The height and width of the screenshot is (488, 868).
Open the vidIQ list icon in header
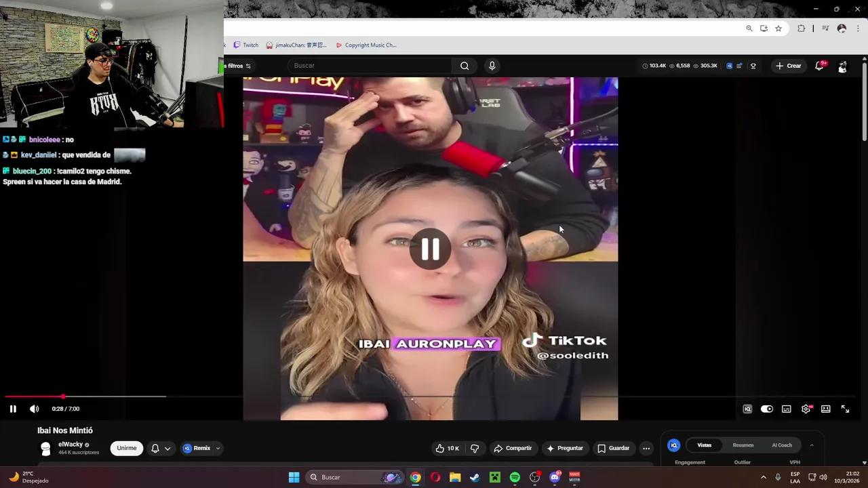pyautogui.click(x=740, y=66)
